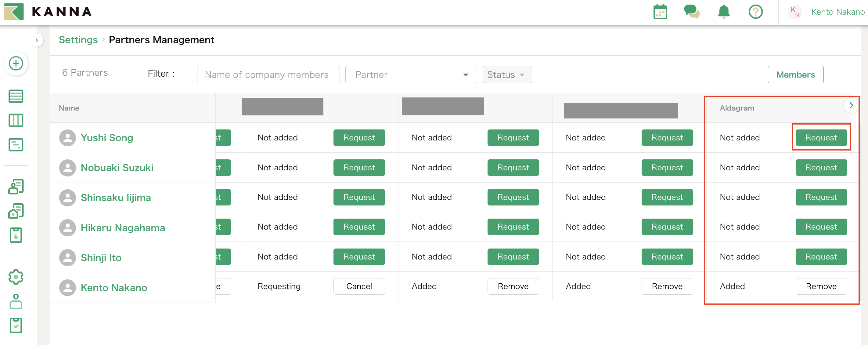Screen dimensions: 868x345
Task: Collapse the left sidebar with the arrow toggle
Action: point(37,40)
